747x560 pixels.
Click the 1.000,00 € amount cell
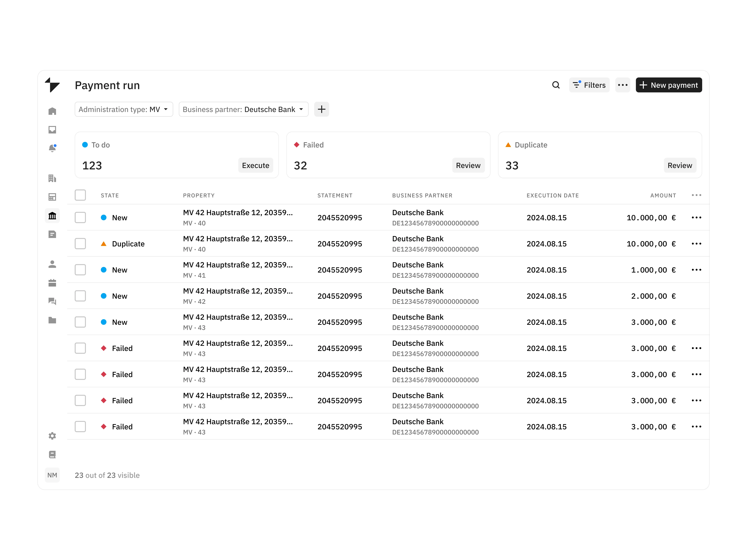click(x=653, y=270)
